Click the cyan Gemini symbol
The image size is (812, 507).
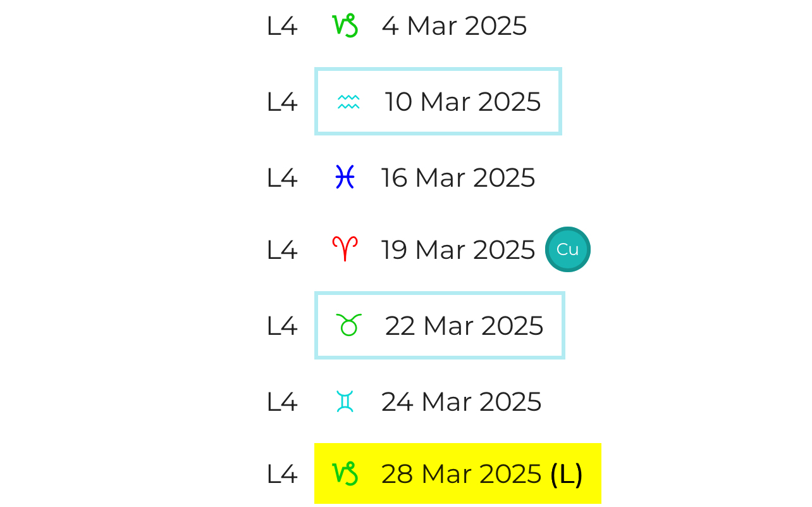coord(345,402)
